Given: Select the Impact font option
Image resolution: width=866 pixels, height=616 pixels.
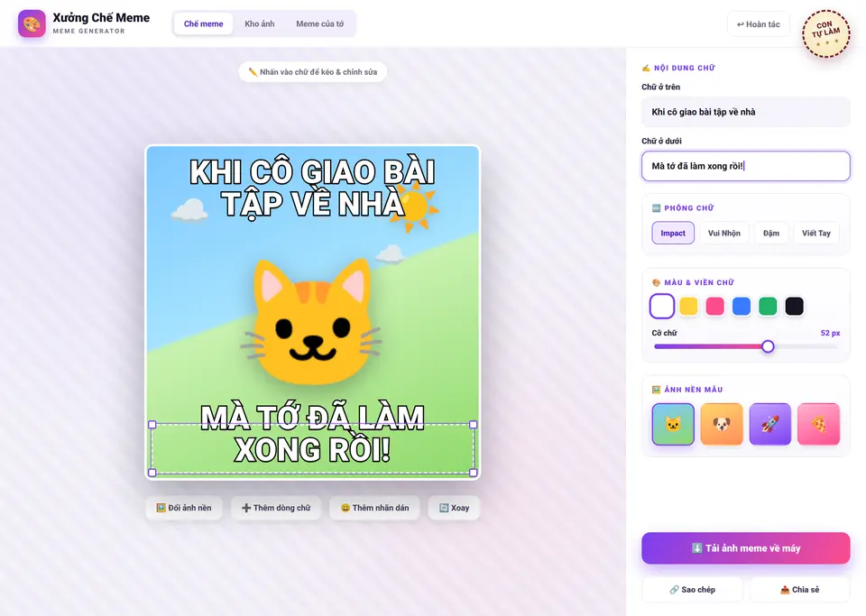Looking at the screenshot, I should point(673,233).
